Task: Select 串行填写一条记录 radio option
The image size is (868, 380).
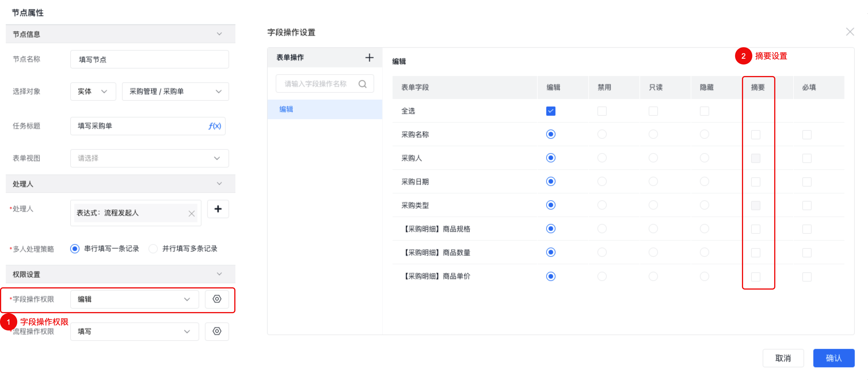Action: pos(75,249)
